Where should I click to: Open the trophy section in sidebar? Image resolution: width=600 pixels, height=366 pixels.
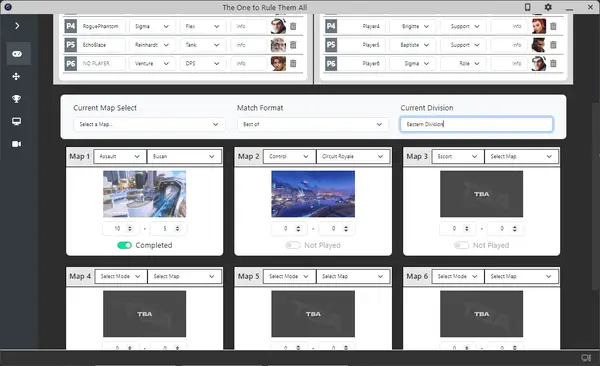coord(16,99)
